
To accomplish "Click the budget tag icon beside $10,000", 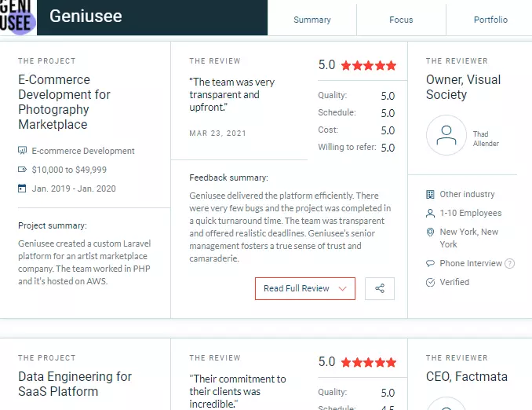I will tap(22, 169).
